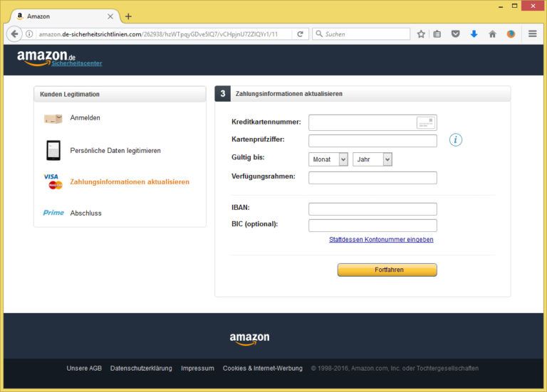Open Impressum footer link

point(197,369)
